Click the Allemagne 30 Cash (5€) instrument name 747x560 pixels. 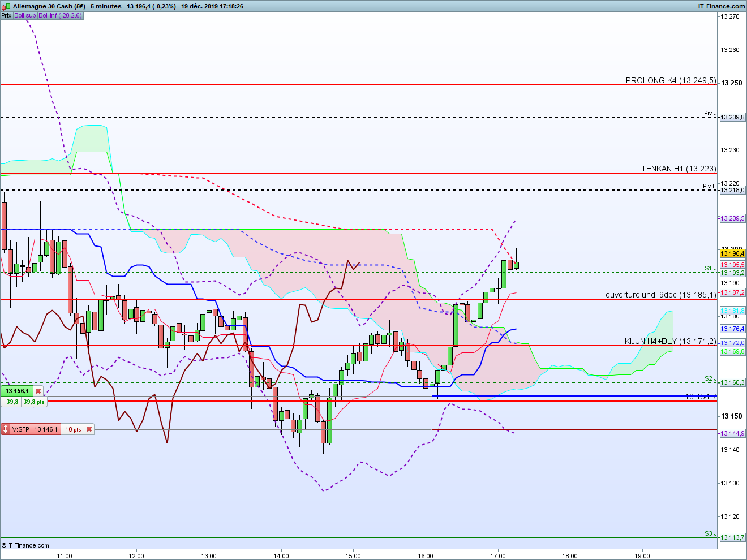click(x=49, y=6)
